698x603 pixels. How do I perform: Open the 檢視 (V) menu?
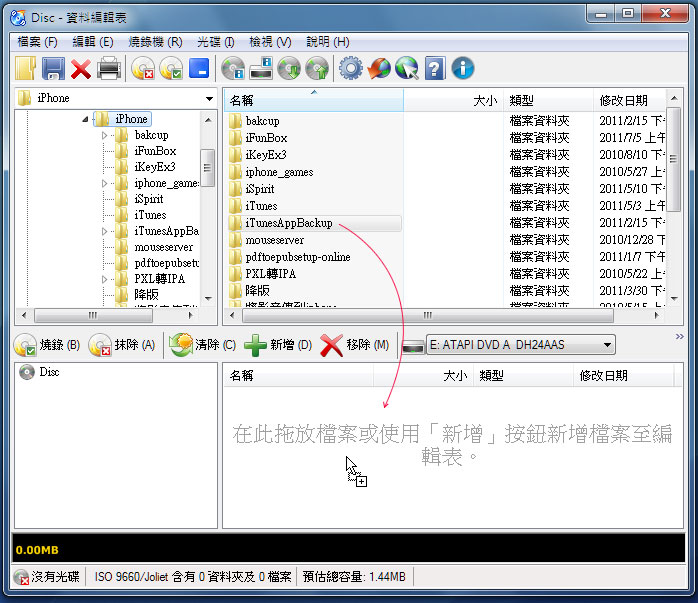click(x=270, y=42)
